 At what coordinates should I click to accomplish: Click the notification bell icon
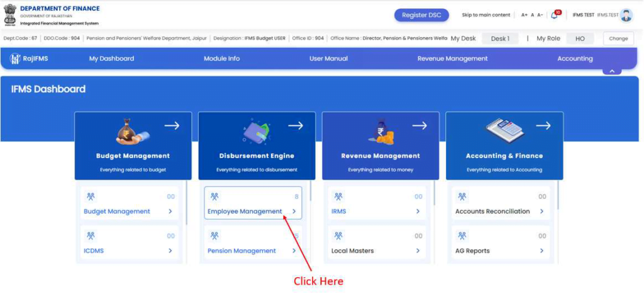click(554, 16)
